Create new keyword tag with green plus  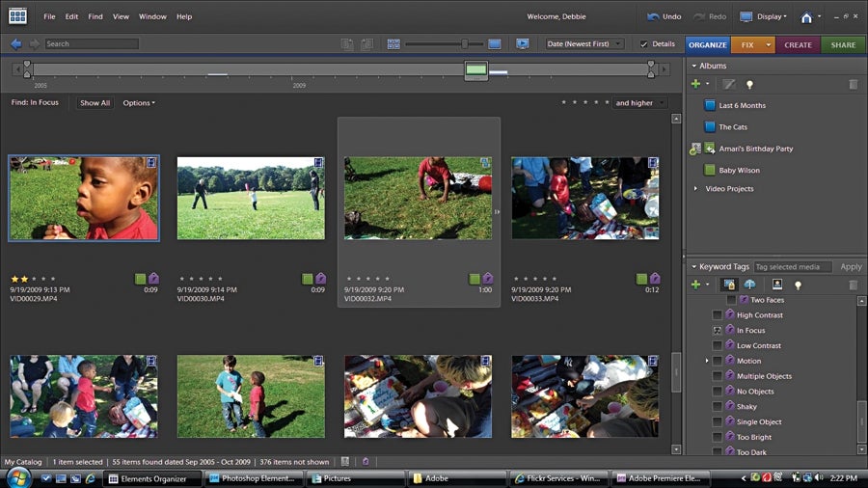point(695,285)
